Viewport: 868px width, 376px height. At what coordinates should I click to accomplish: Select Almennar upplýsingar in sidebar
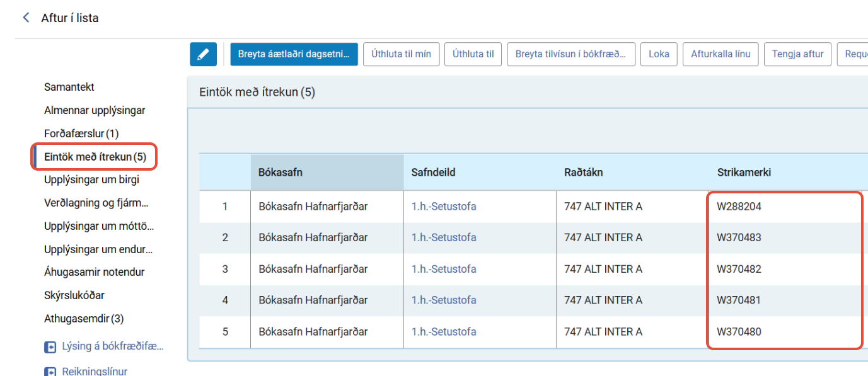pyautogui.click(x=95, y=110)
